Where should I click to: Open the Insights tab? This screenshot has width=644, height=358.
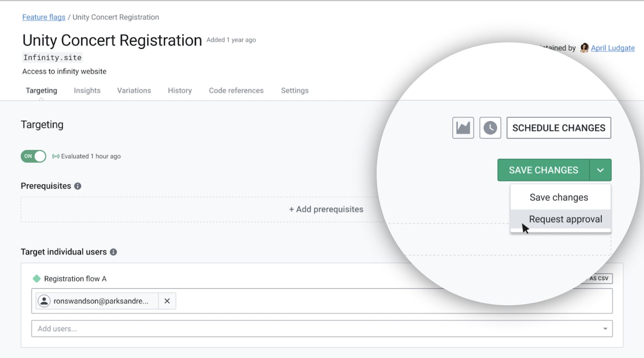click(x=87, y=91)
